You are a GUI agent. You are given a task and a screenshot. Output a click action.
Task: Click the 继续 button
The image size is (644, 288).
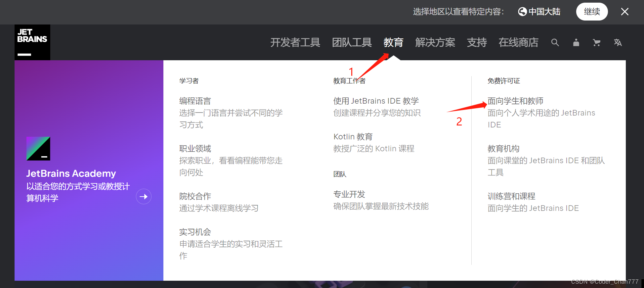click(592, 12)
